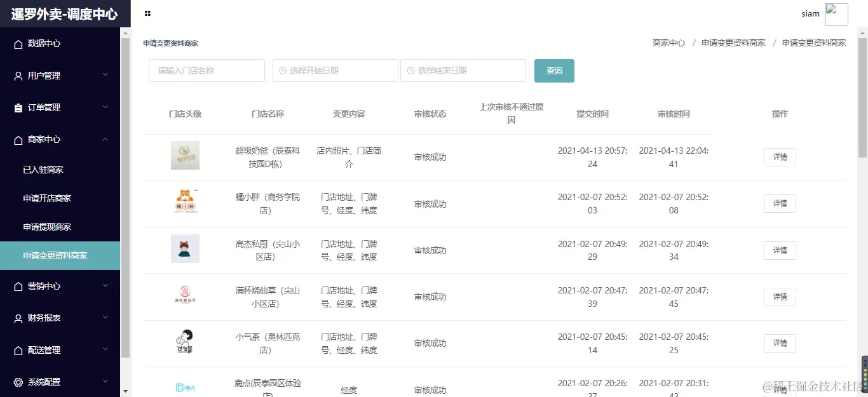The width and height of the screenshot is (868, 397).
Task: Click the 商家中心 home icon
Action: click(18, 140)
